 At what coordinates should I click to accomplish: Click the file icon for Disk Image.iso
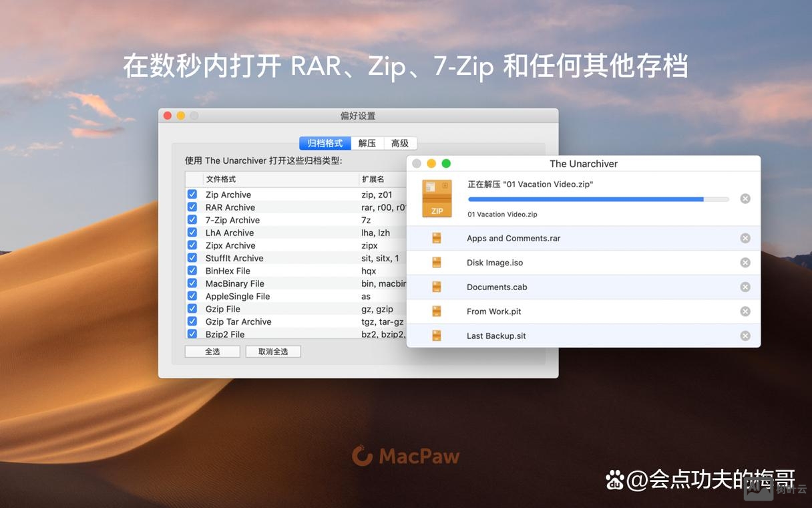tap(436, 262)
